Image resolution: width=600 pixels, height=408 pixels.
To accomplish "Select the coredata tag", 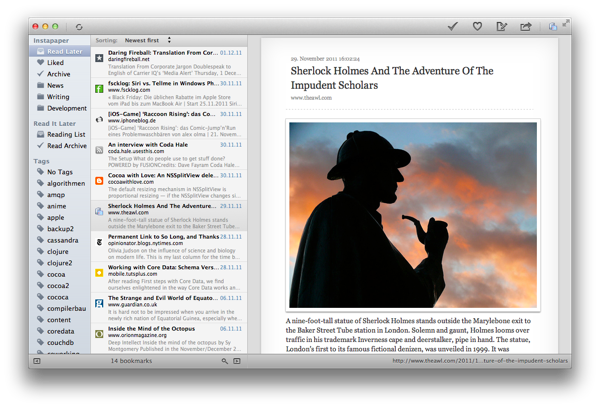I will point(60,331).
